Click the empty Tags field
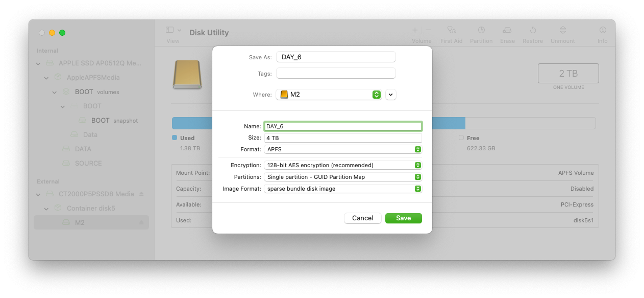This screenshot has width=644, height=298. coord(336,73)
